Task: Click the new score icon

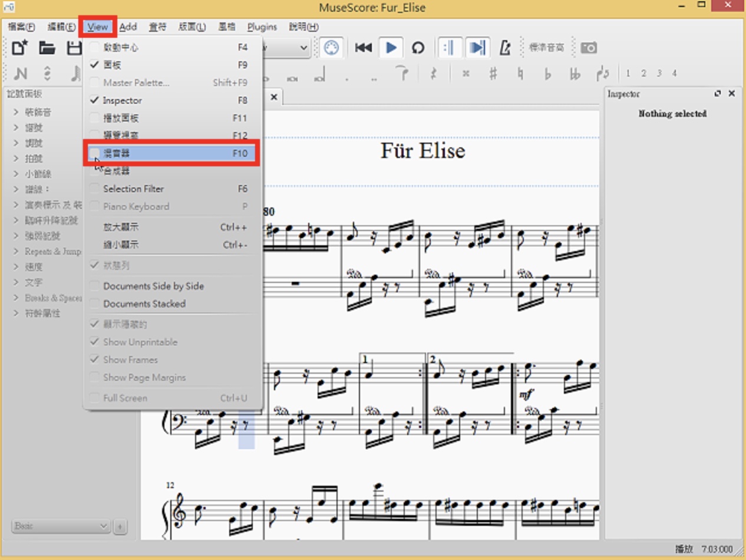Action: pyautogui.click(x=19, y=48)
